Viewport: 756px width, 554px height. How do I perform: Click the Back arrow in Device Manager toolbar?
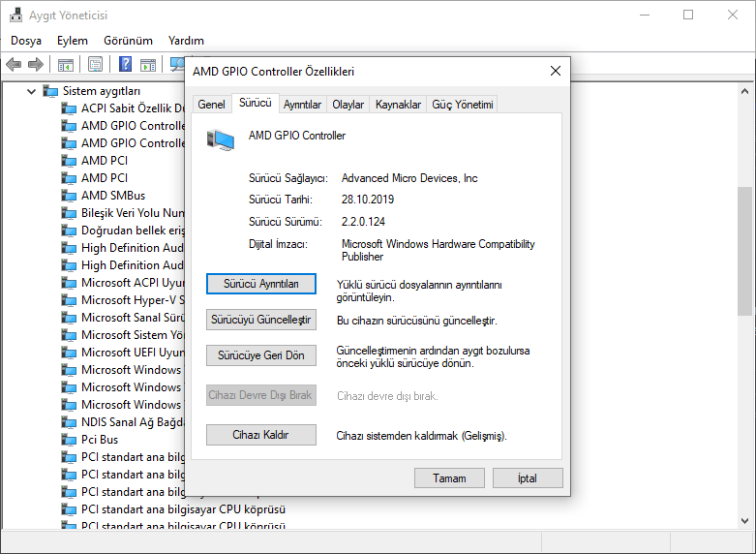point(14,64)
